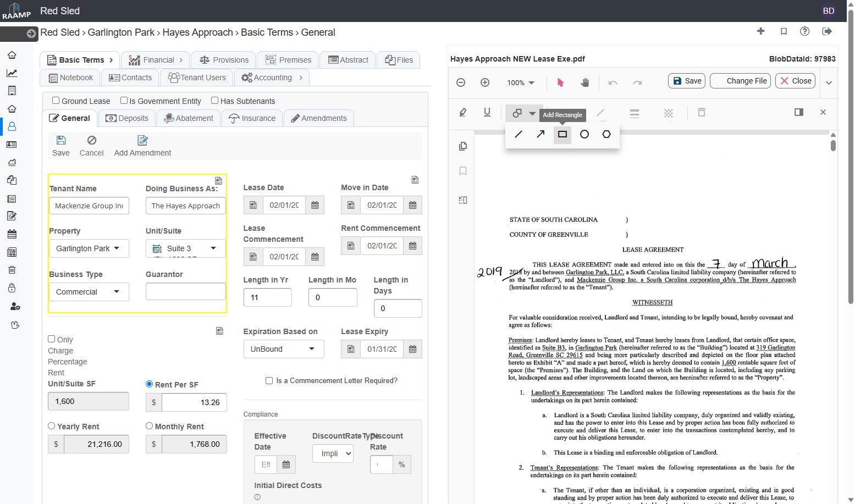
Task: Select the polygon shape tool
Action: 606,134
